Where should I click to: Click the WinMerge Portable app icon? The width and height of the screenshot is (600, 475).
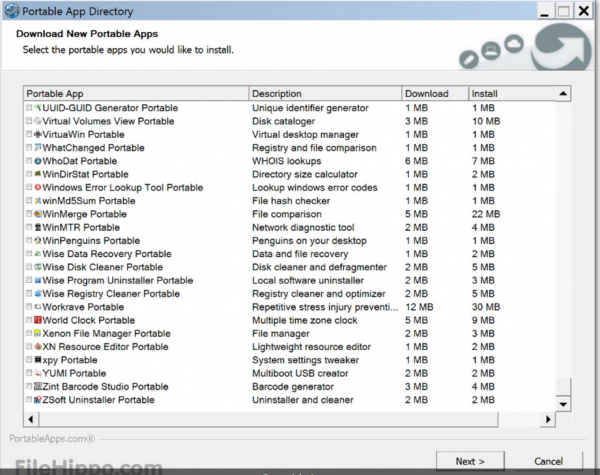pos(38,214)
